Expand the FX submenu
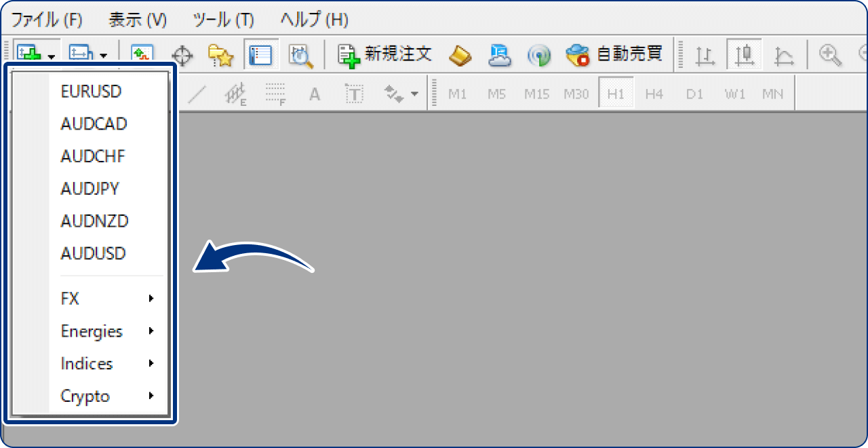868x448 pixels. [108, 299]
